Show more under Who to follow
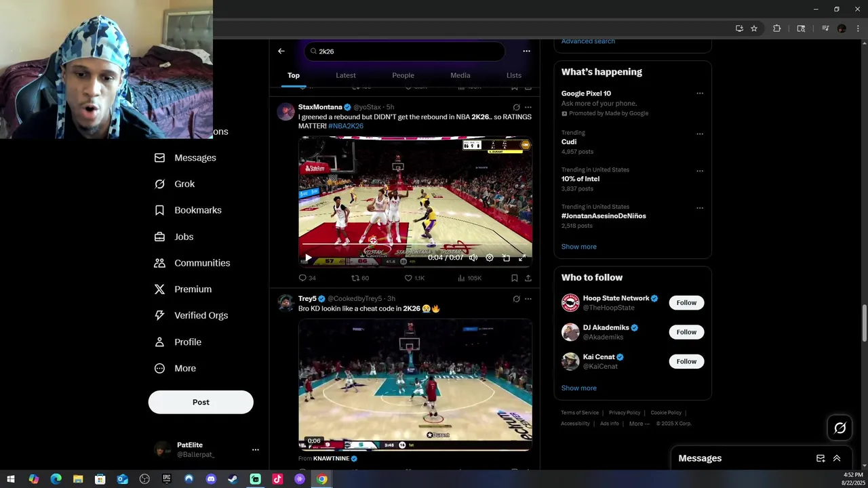Image resolution: width=868 pixels, height=488 pixels. pos(578,388)
